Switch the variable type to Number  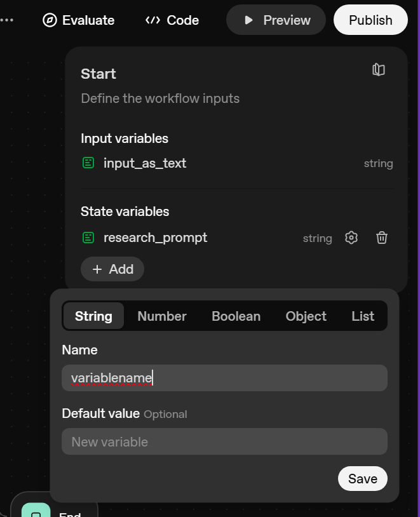pyautogui.click(x=162, y=316)
